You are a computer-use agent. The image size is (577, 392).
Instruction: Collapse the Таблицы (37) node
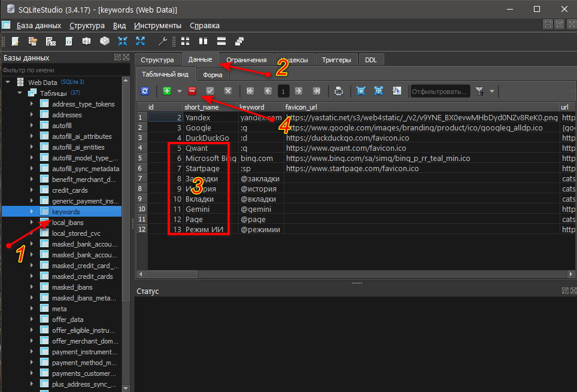20,93
